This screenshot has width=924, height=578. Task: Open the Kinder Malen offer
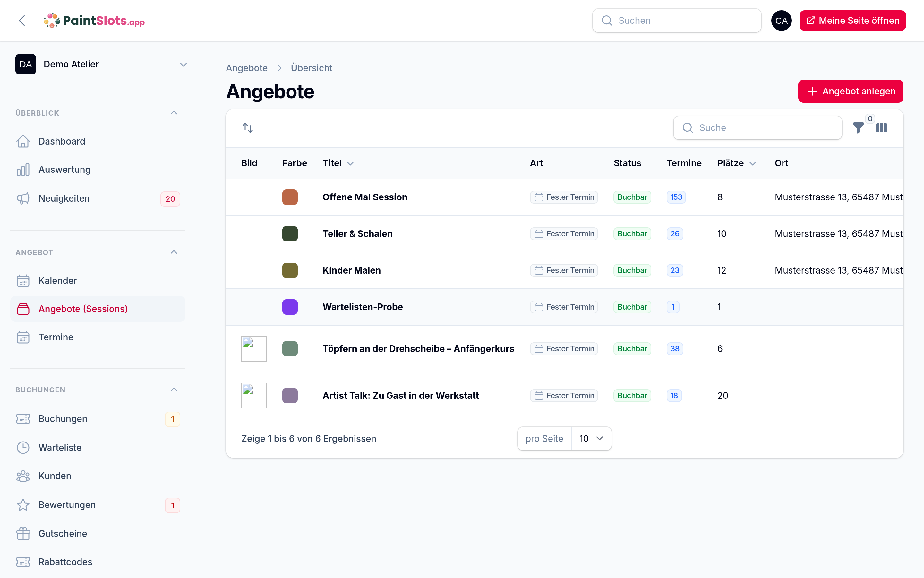[351, 270]
